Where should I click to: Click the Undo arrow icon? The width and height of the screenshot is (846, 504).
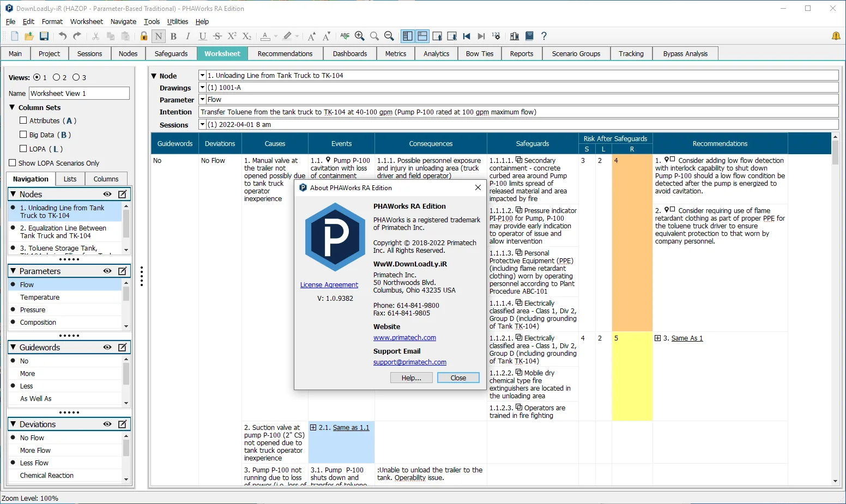[x=63, y=37]
